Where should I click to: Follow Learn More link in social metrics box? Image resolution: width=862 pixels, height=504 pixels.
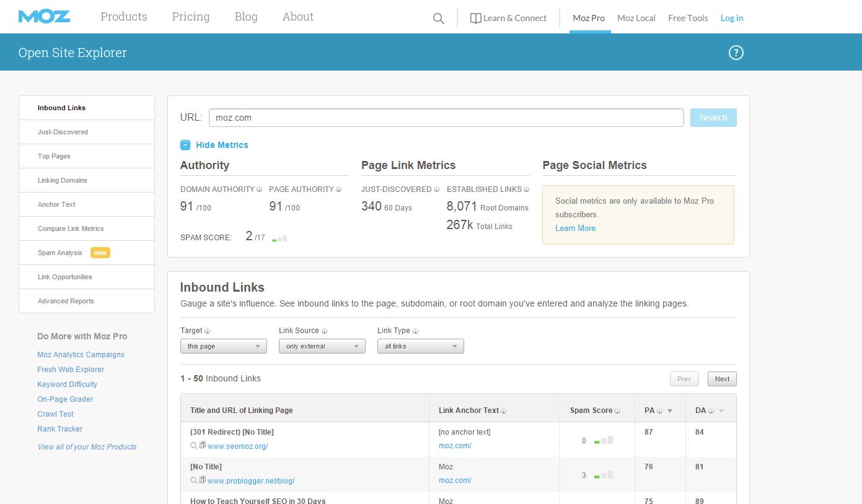click(575, 228)
